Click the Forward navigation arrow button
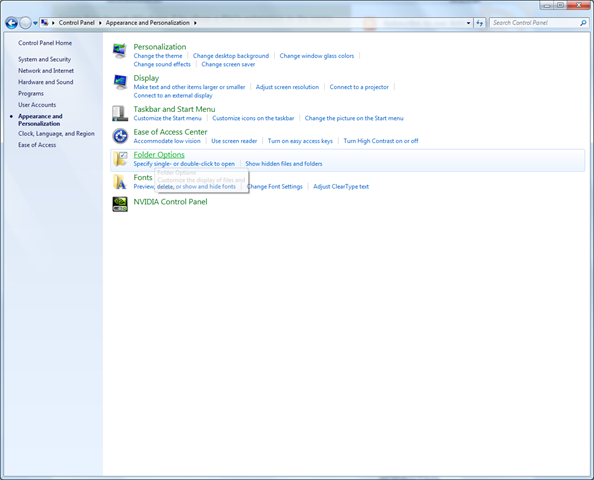 point(25,23)
